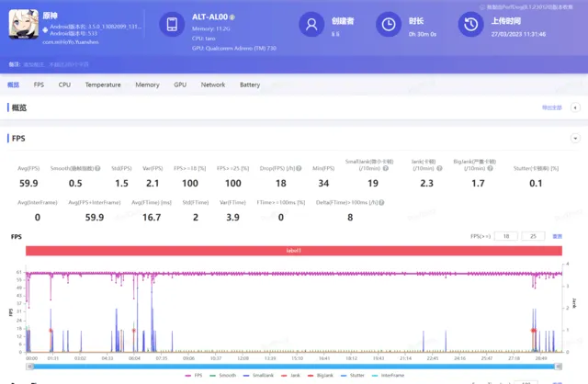Click the creator user avatar icon
588x384 pixels.
pyautogui.click(x=314, y=26)
